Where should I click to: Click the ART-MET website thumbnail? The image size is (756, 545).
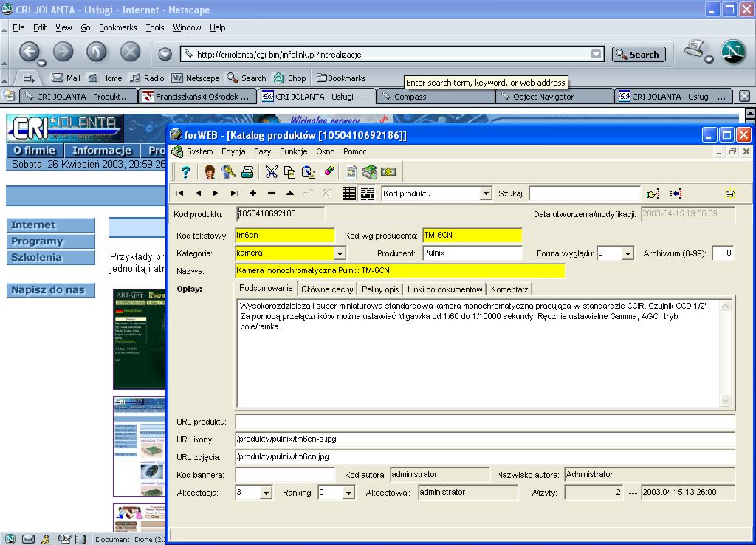click(140, 339)
